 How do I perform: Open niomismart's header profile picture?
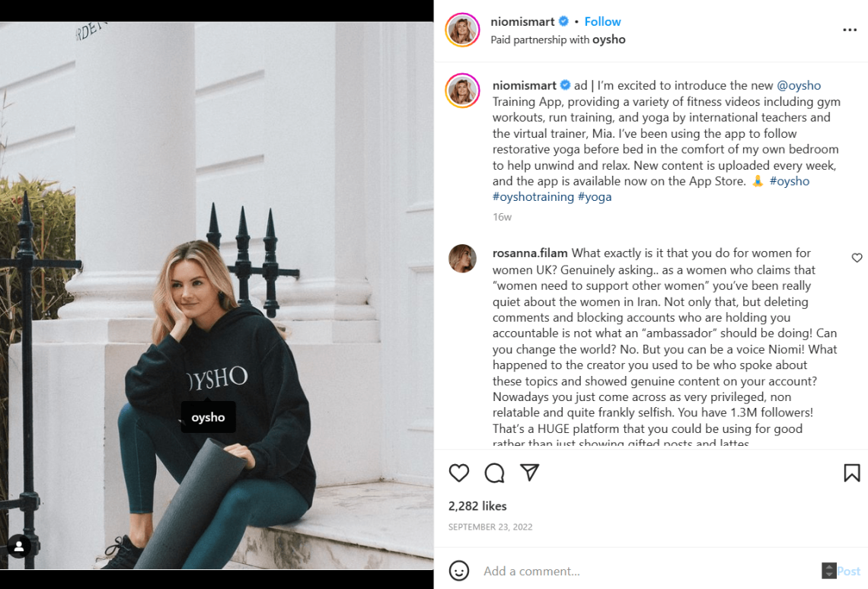pos(462,30)
